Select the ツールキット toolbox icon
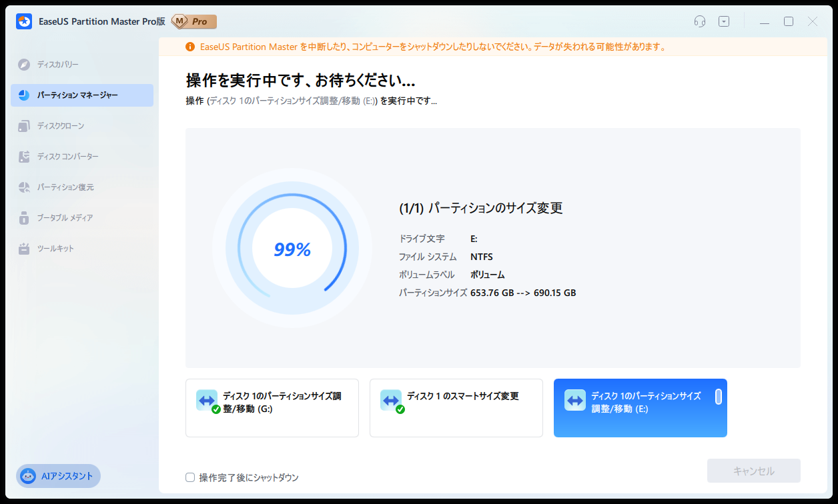The height and width of the screenshot is (504, 838). point(25,249)
